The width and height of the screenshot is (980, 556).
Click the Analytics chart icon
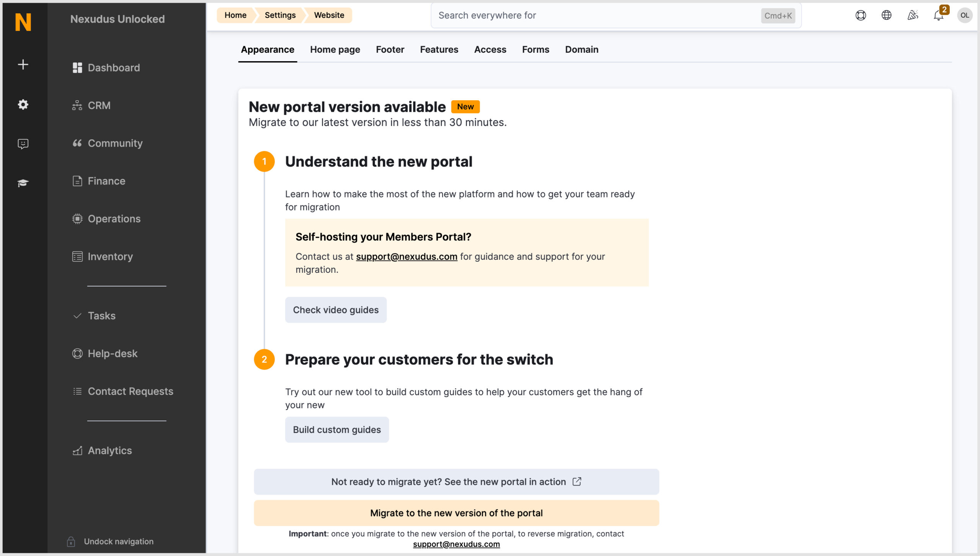tap(77, 450)
